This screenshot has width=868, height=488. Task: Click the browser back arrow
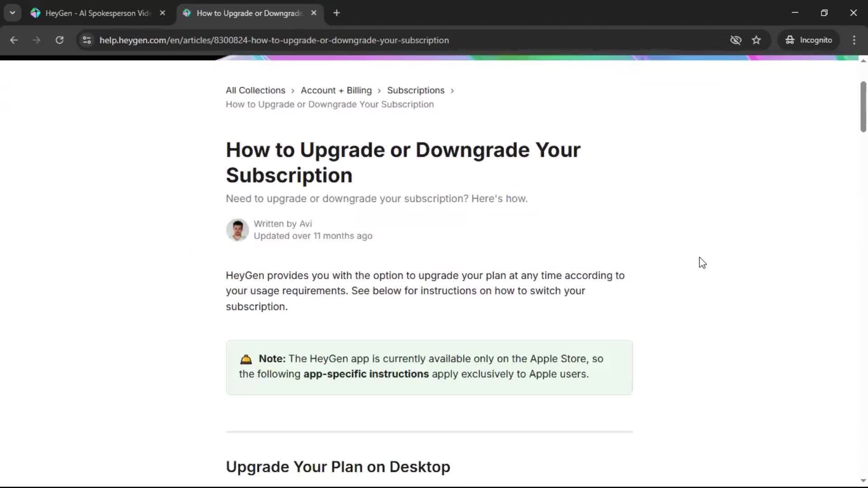point(14,40)
